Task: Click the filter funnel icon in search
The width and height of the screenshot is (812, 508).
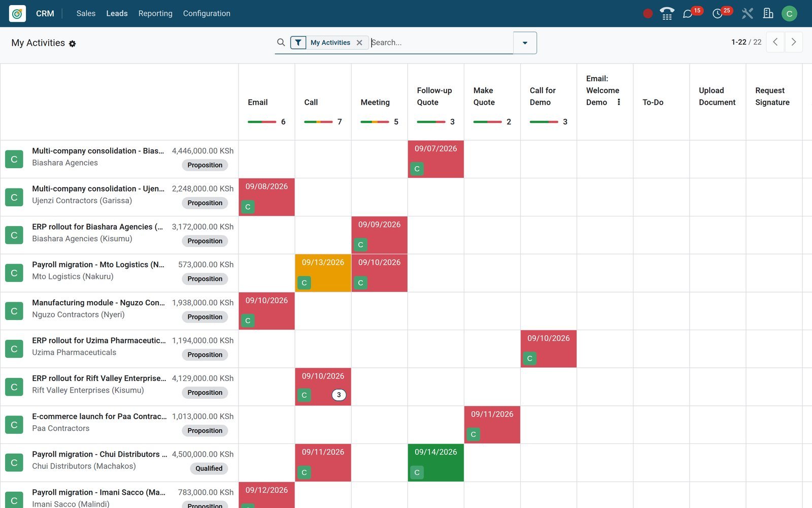Action: [x=298, y=43]
